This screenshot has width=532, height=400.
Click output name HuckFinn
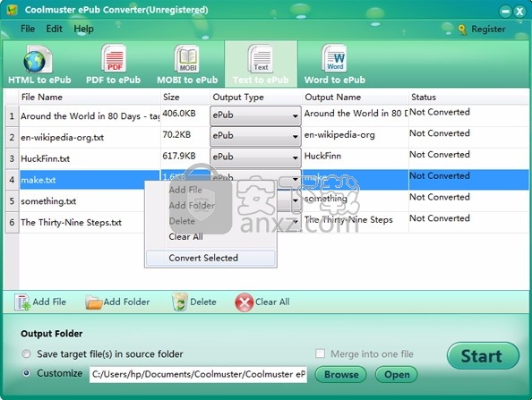point(322,156)
